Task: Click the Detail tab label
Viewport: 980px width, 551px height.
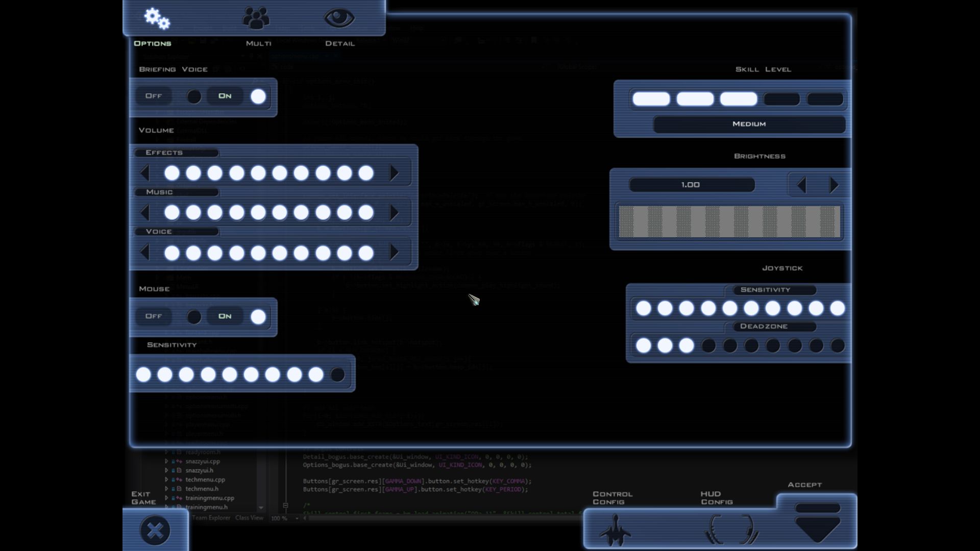Action: click(x=340, y=43)
